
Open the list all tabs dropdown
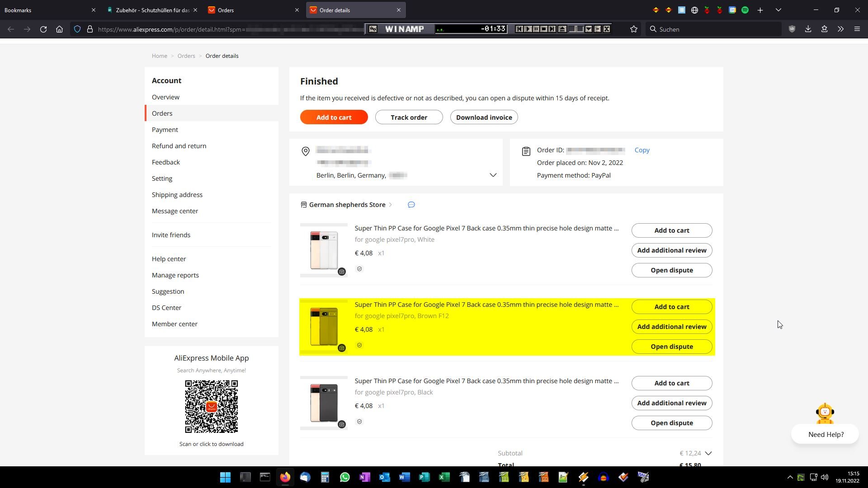[x=778, y=10]
